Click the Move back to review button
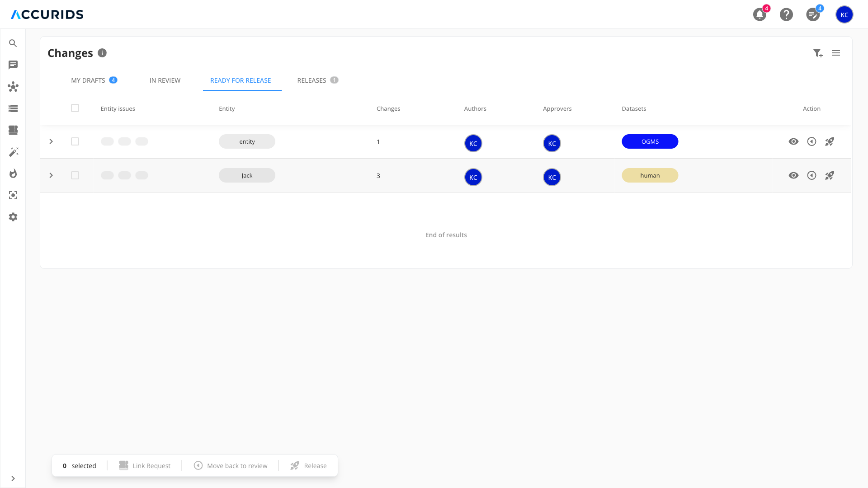The image size is (868, 488). click(231, 465)
